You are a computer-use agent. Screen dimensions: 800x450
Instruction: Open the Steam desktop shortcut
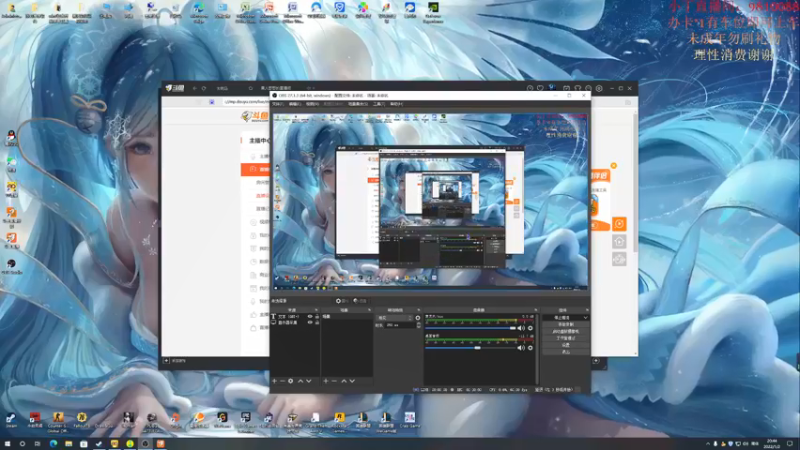11,420
